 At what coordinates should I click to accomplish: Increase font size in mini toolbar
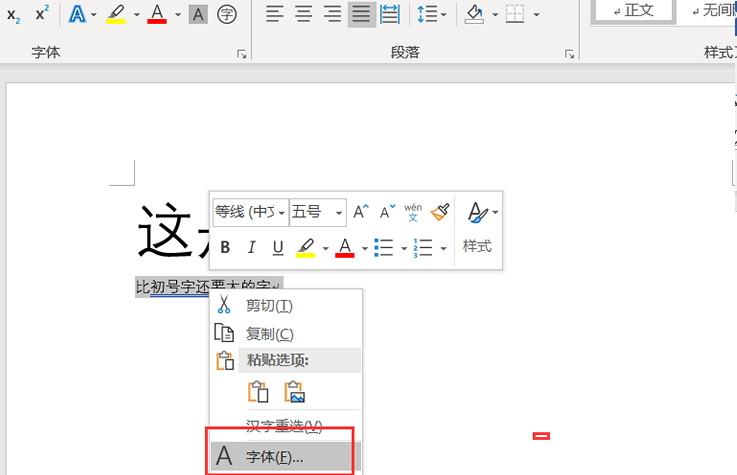click(361, 212)
